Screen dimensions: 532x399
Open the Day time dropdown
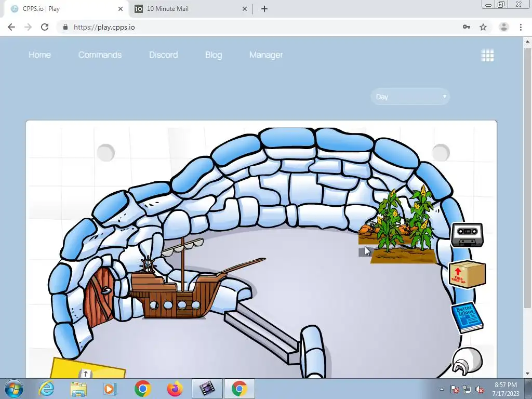(410, 97)
